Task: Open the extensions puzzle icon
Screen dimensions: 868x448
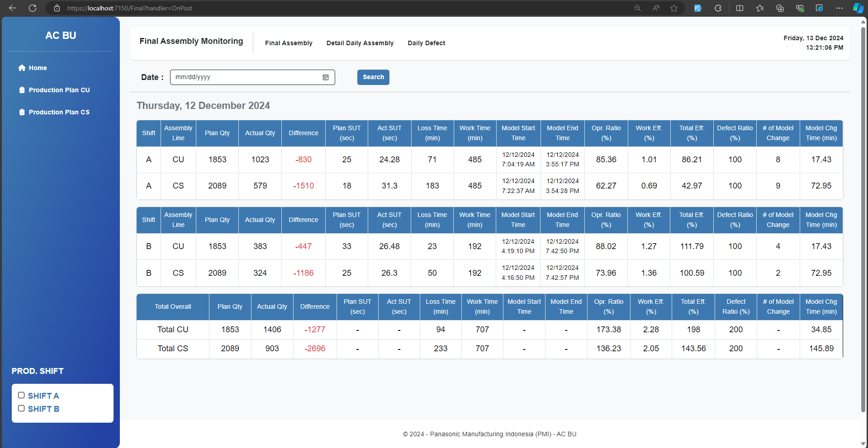Action: pos(718,8)
